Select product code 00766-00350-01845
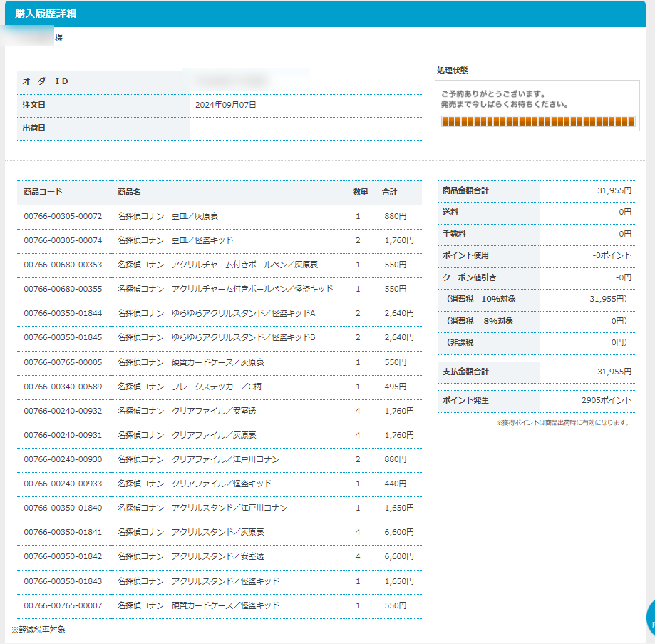This screenshot has height=644, width=655. pyautogui.click(x=63, y=337)
